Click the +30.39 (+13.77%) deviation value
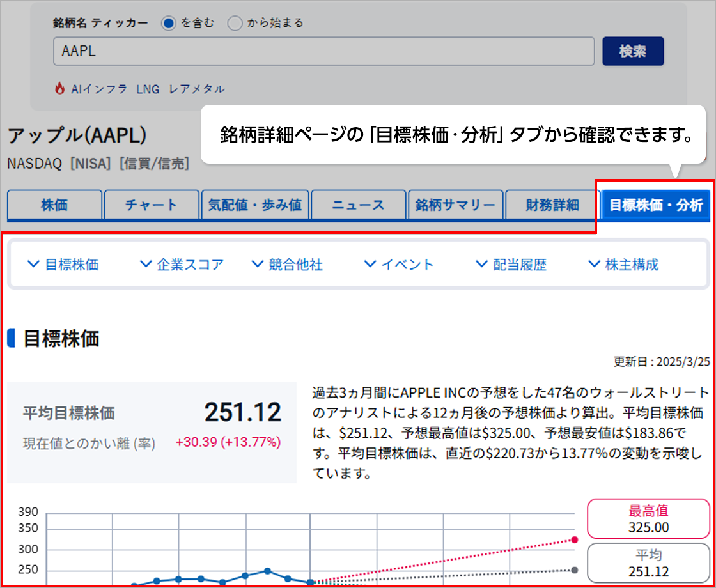The image size is (716, 588). [x=228, y=443]
